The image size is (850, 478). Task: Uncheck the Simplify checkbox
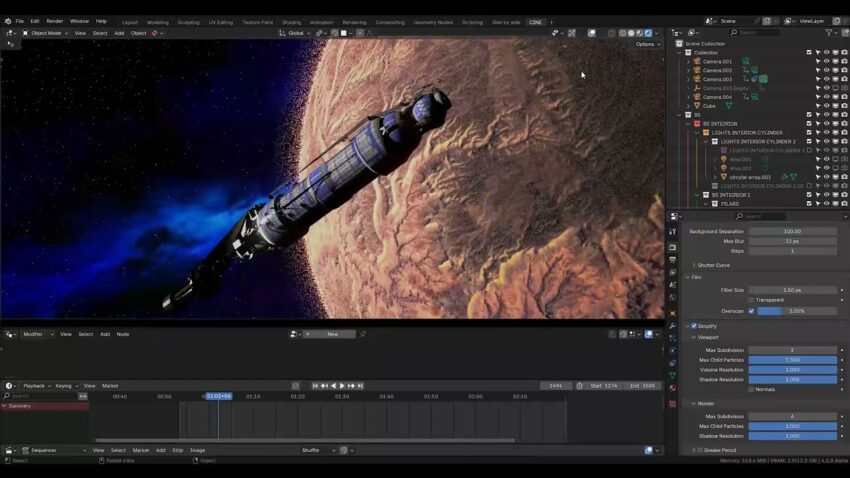[x=694, y=326]
